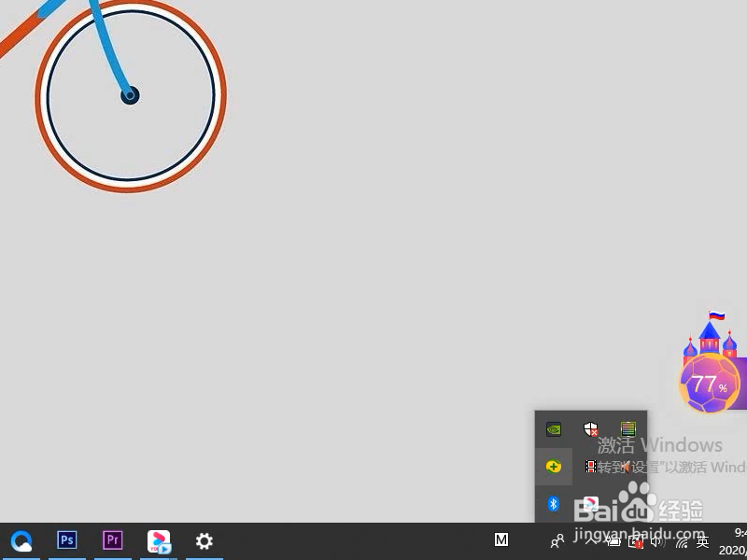Launch Premiere Pro from the taskbar
The width and height of the screenshot is (747, 560).
pos(112,540)
